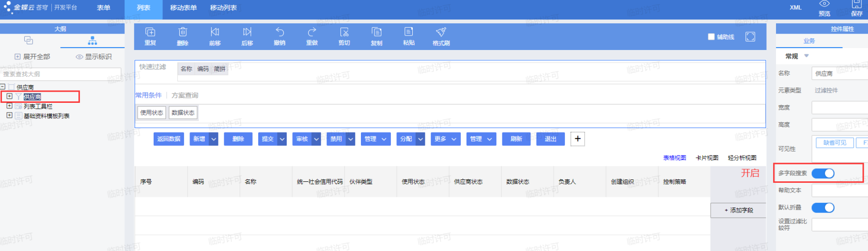Switch to the 方案查询 tab
This screenshot has height=251, width=868.
185,95
